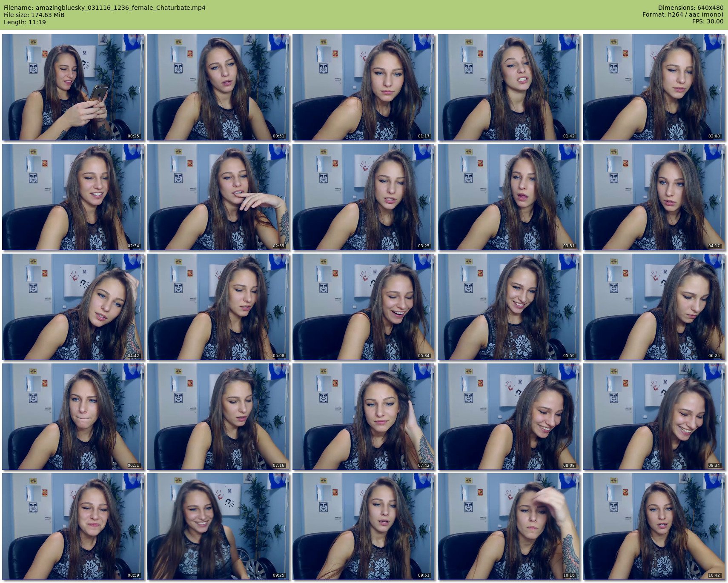The height and width of the screenshot is (583, 728).
Task: Select the 07:16 thumbnail
Action: pyautogui.click(x=218, y=417)
